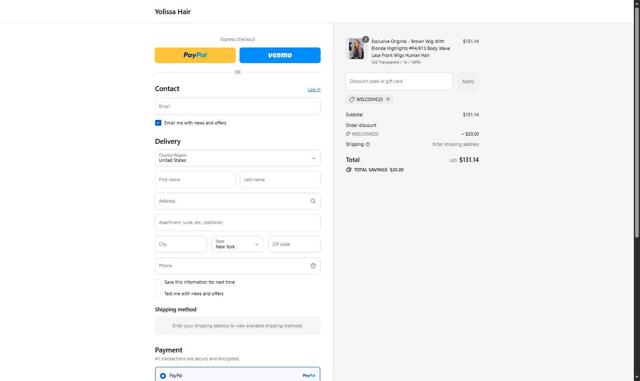Remove the WELCOME20 discount code tag
This screenshot has height=381, width=640.
point(388,99)
